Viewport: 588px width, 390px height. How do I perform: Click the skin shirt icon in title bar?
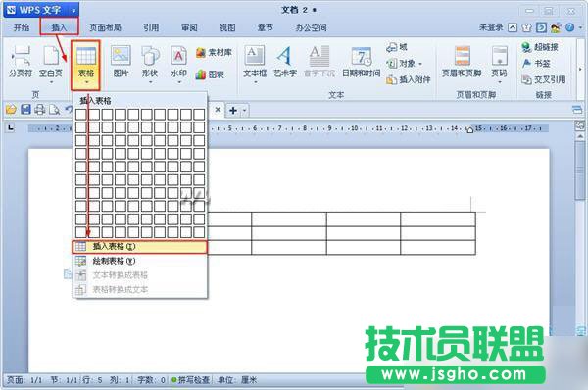[527, 27]
